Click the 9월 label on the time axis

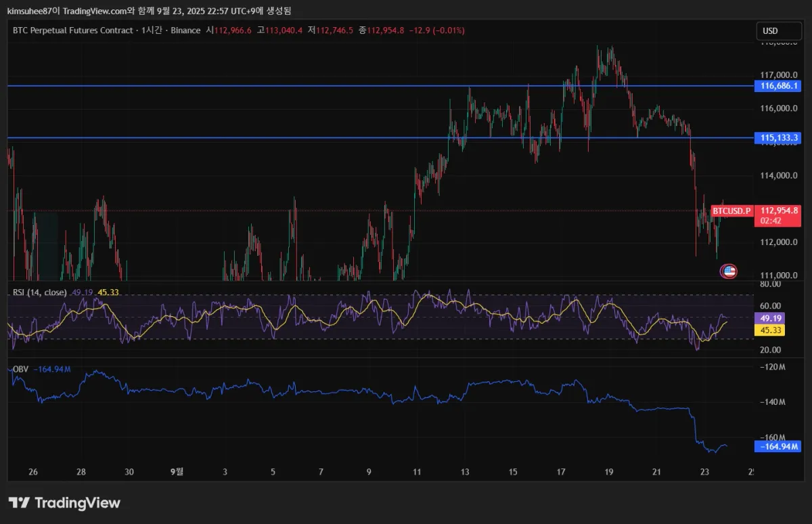pos(177,472)
